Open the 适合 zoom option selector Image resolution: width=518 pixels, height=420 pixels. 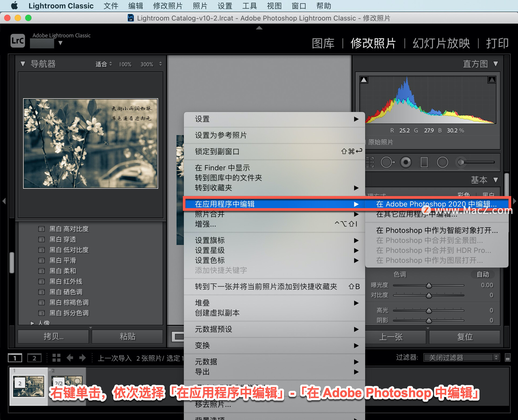point(104,64)
